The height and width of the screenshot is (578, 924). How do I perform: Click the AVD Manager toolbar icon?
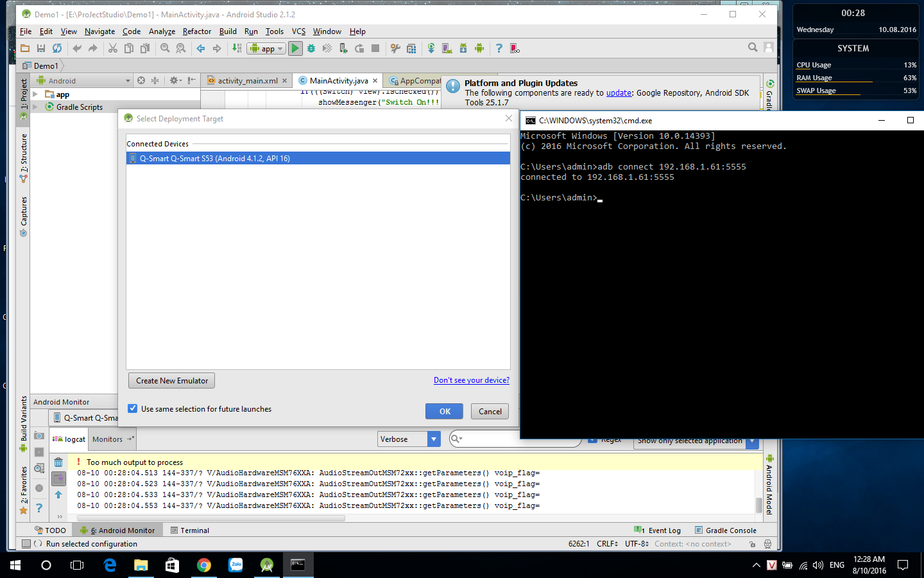(447, 48)
